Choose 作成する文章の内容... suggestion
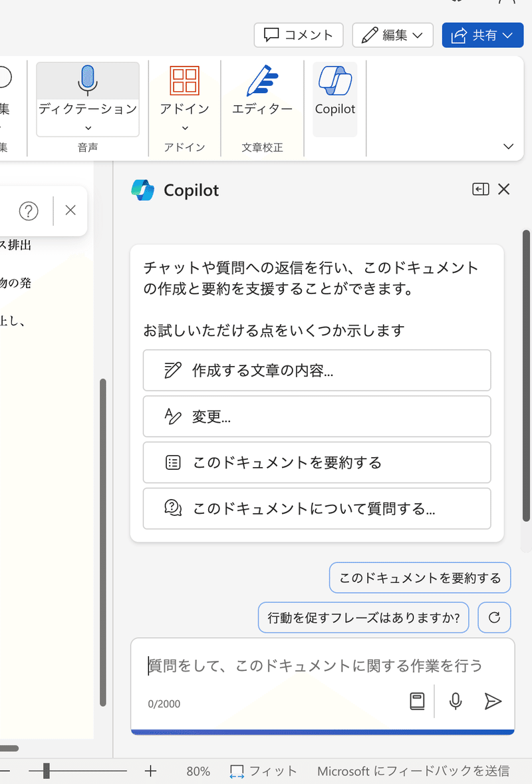The height and width of the screenshot is (784, 532). coord(317,371)
